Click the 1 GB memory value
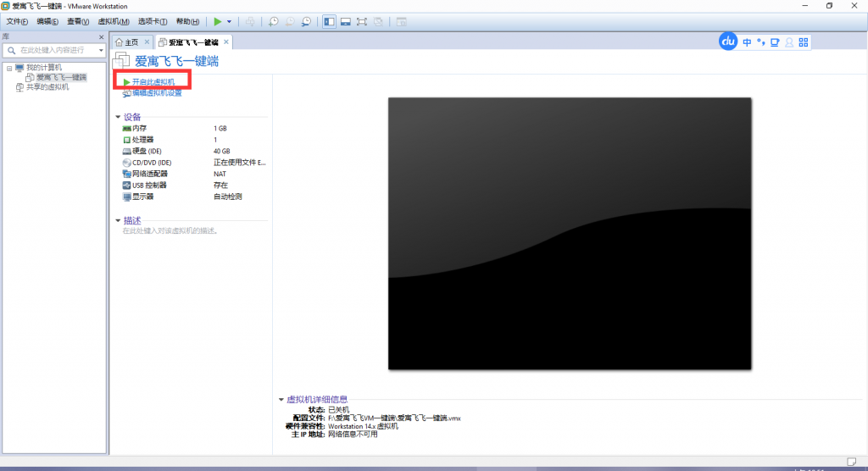This screenshot has height=471, width=868. tap(220, 129)
